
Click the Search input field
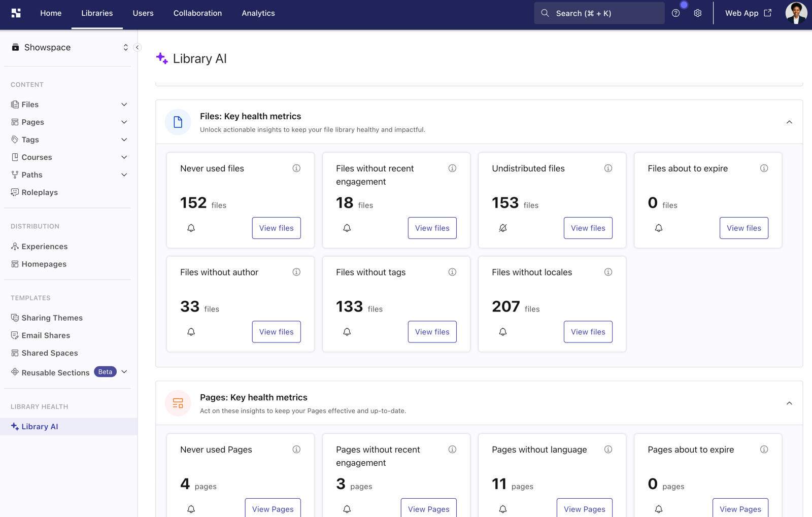point(599,13)
